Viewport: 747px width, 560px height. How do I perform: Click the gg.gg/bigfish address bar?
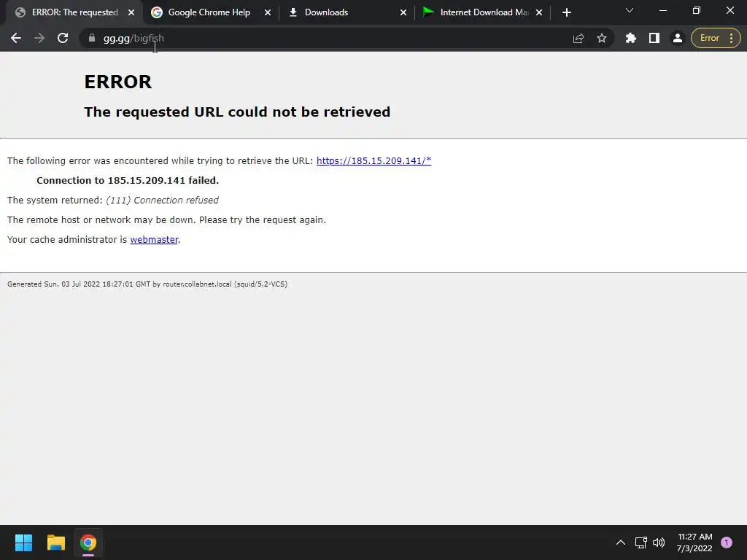coord(329,38)
